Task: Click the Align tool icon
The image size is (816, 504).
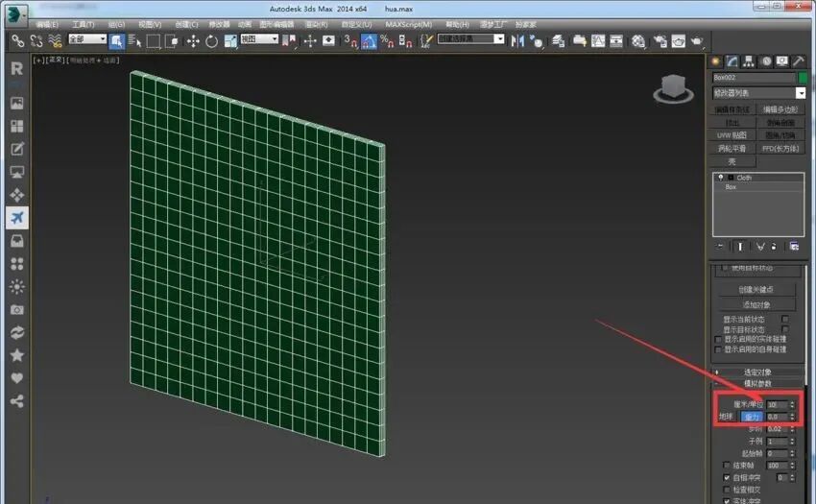Action: [536, 41]
